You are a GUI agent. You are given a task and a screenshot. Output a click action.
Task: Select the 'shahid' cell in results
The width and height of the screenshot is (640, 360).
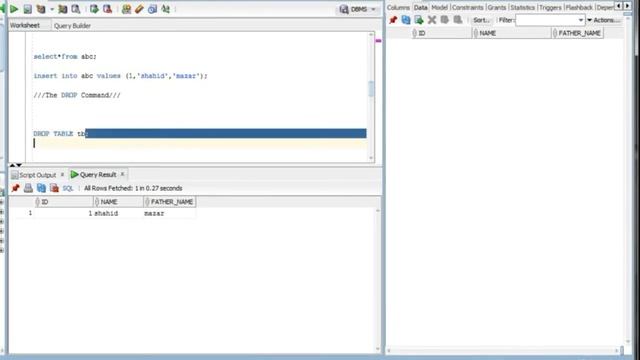pyautogui.click(x=118, y=213)
